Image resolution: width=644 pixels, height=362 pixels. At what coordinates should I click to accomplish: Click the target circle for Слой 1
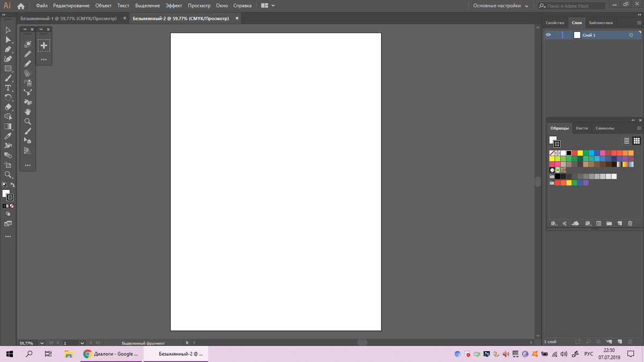(631, 35)
